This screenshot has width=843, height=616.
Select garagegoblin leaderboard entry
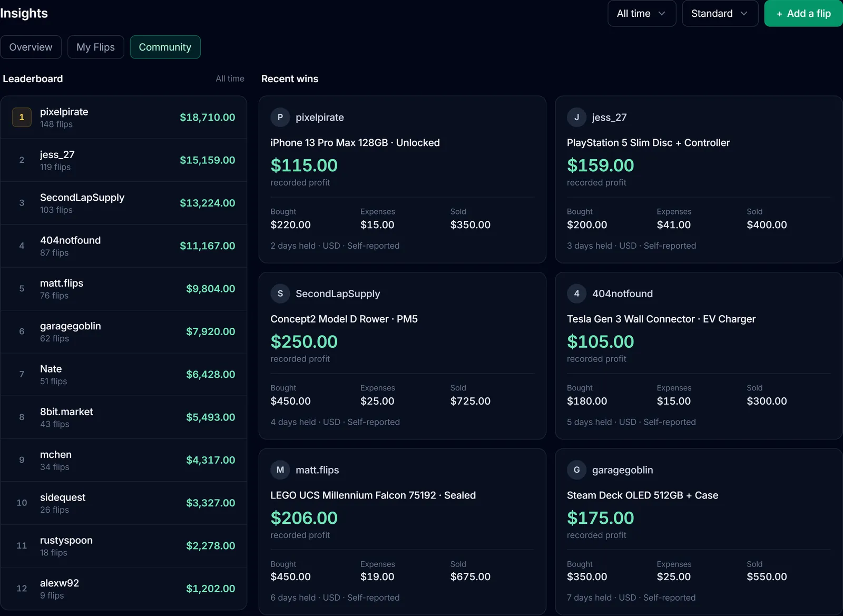124,332
